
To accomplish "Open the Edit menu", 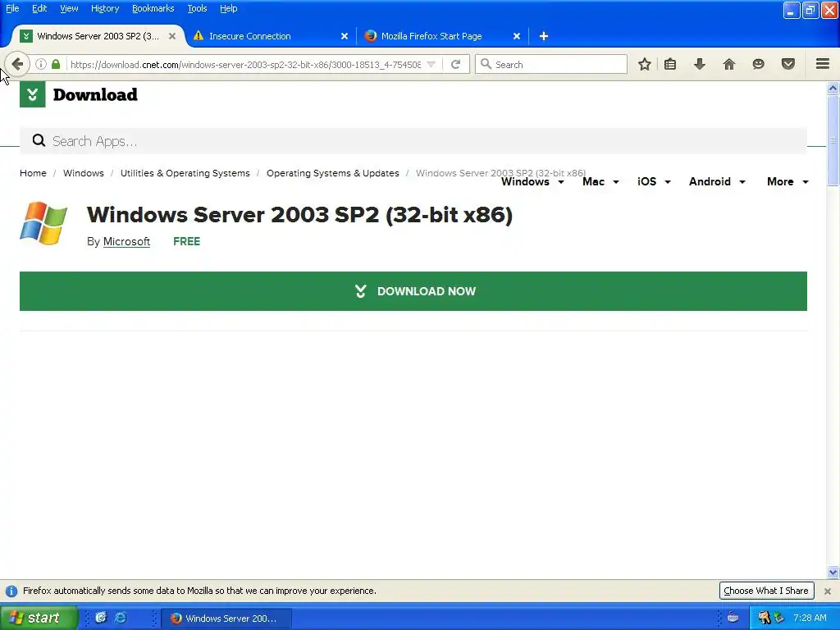I will pyautogui.click(x=39, y=8).
